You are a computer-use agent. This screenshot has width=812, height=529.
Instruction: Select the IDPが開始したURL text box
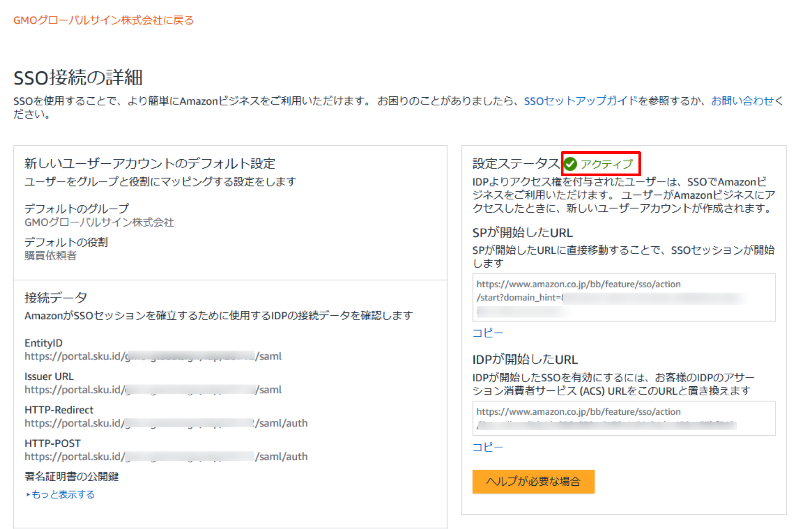pos(624,418)
